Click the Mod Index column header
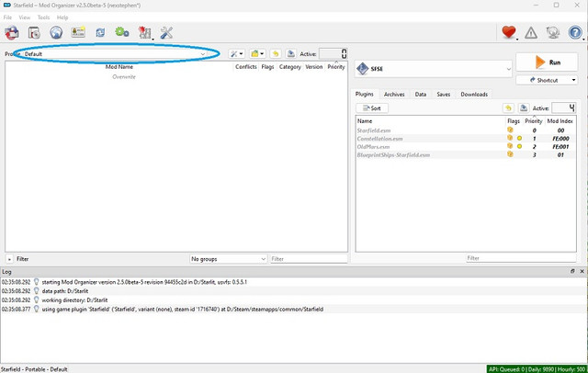This screenshot has height=373, width=588. (x=560, y=121)
